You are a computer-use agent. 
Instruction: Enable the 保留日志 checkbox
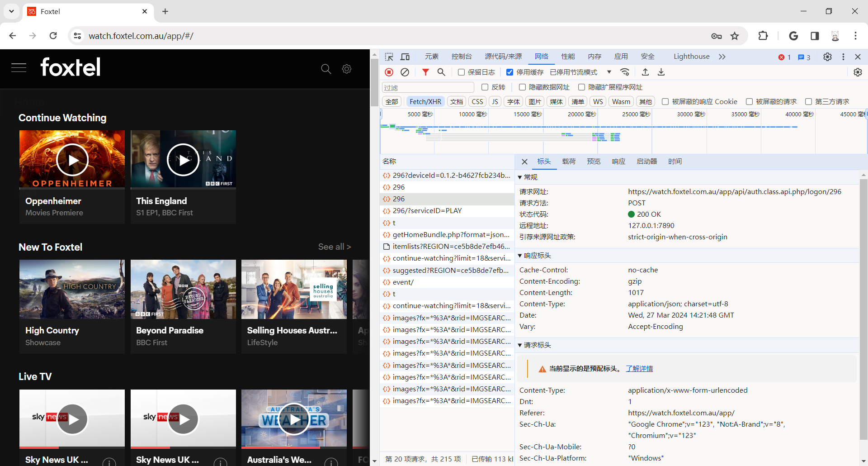tap(462, 72)
